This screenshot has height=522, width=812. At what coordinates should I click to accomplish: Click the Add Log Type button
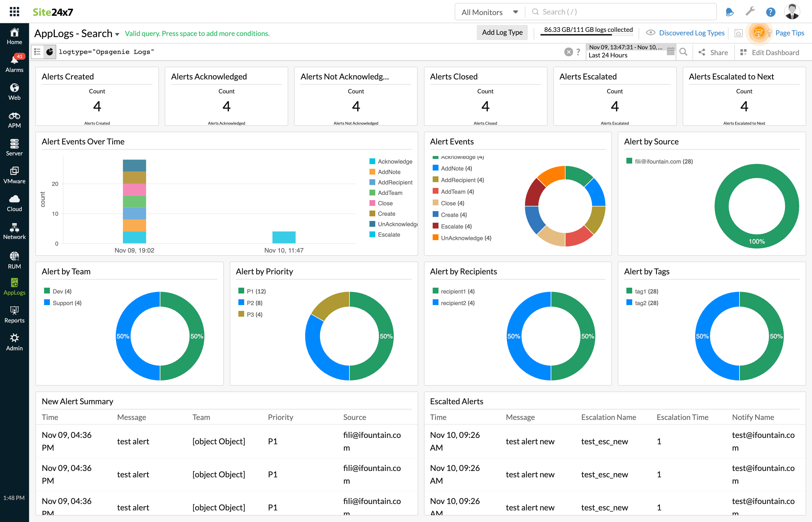pyautogui.click(x=502, y=32)
